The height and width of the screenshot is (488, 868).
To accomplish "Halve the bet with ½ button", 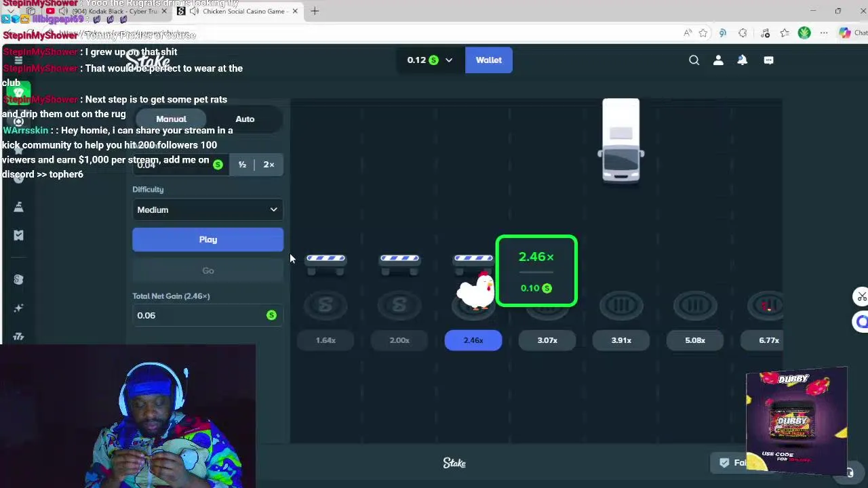I will (242, 165).
